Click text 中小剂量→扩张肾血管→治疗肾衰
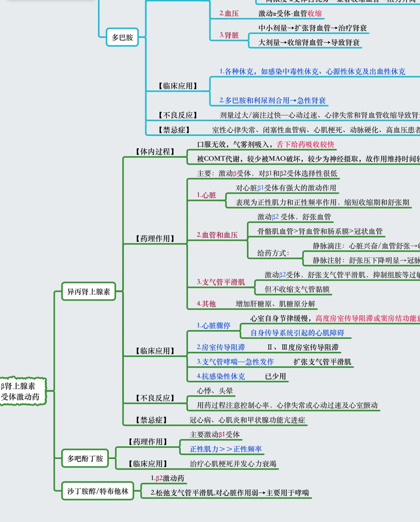This screenshot has width=420, height=522. pos(312,28)
